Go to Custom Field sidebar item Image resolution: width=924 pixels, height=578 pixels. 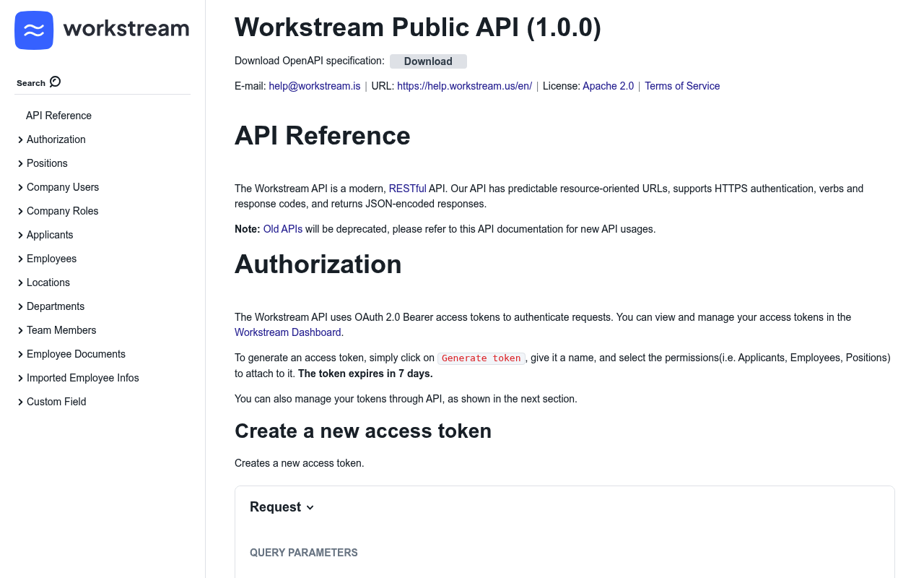56,402
